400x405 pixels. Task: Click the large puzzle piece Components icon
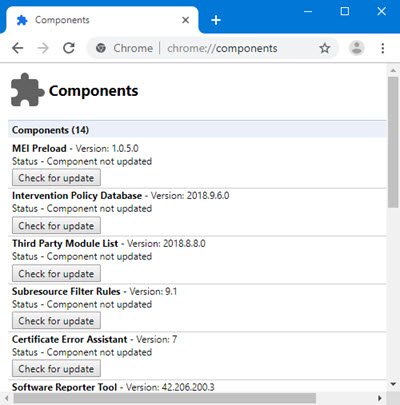28,90
